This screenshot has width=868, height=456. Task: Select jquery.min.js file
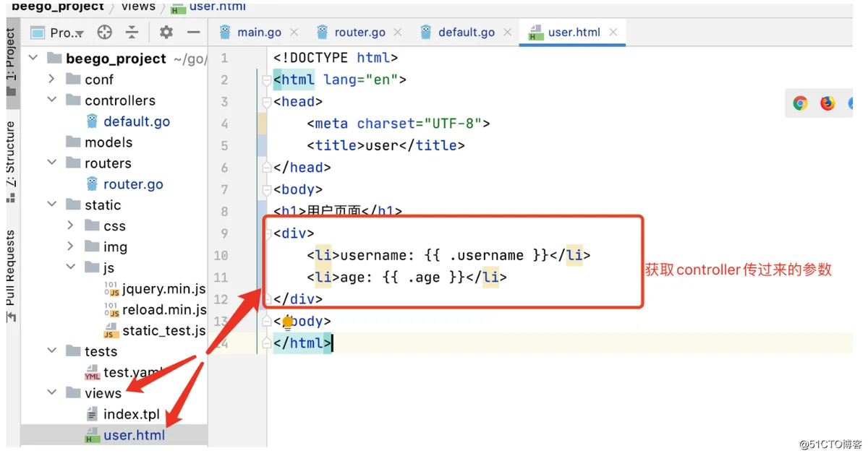(163, 289)
